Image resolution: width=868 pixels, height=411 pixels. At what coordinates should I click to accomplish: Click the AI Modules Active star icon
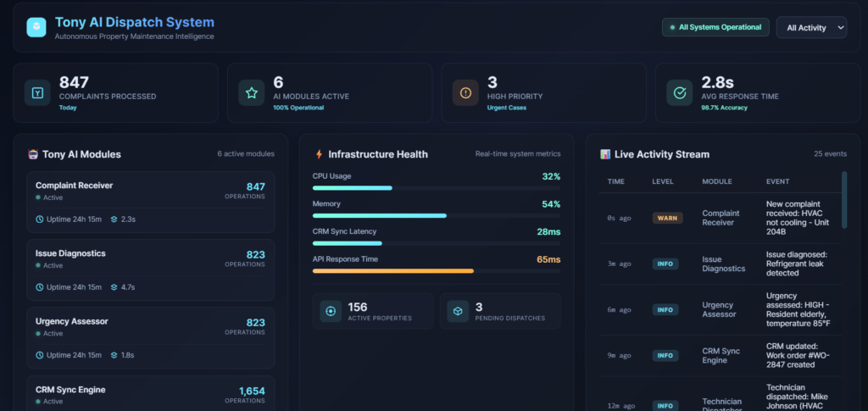click(251, 93)
